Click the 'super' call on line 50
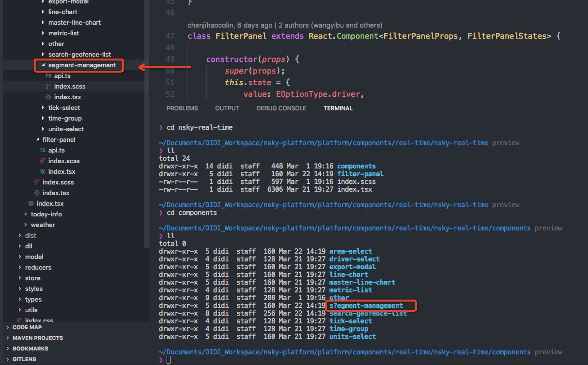Viewport: 588px width, 365px height. (236, 71)
